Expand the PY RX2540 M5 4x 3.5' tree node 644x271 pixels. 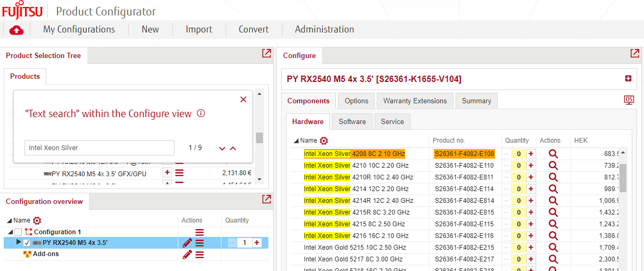(19, 242)
